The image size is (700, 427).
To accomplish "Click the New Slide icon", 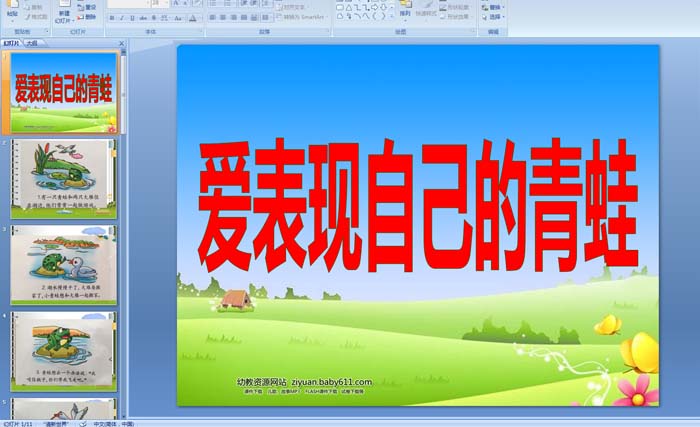I will pos(62,10).
